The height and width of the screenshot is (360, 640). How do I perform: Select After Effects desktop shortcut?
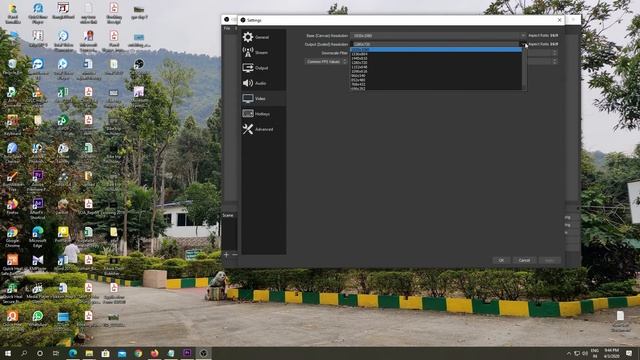[38, 208]
